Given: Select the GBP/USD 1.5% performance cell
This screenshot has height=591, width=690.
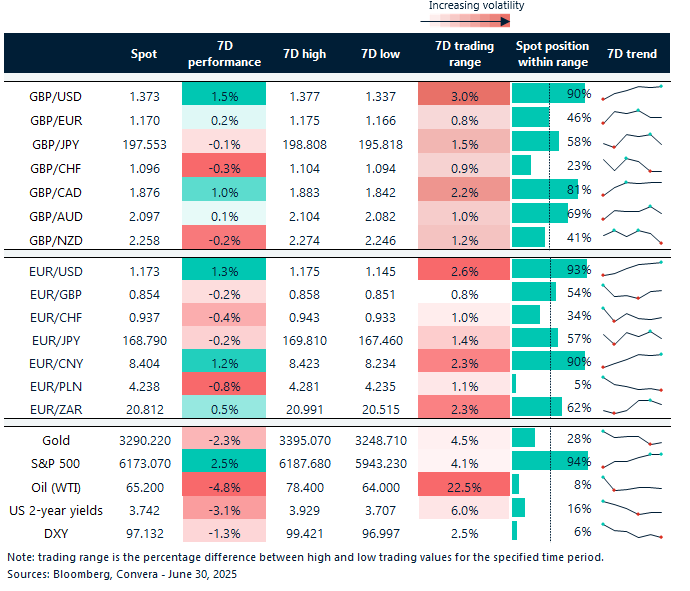Looking at the screenshot, I should point(224,94).
